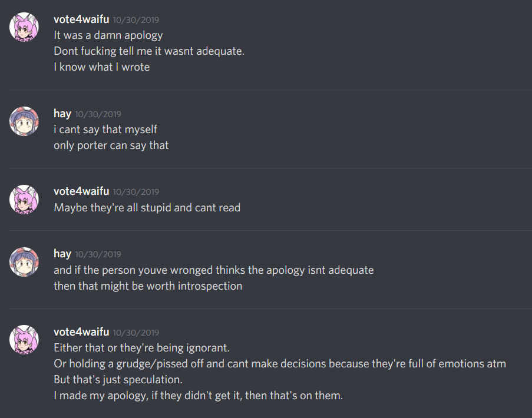
Task: Click vote4waifu's avatar beside "Either that or they're being ignorant"
Action: 24,340
